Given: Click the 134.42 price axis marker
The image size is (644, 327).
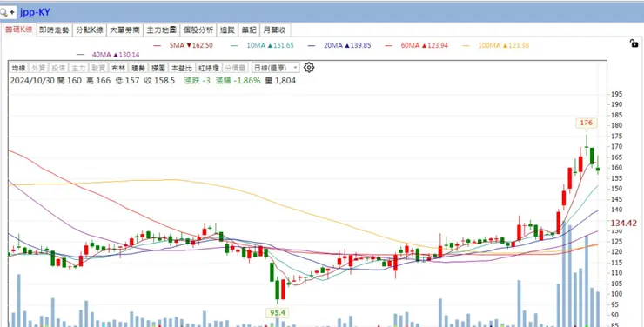Looking at the screenshot, I should [623, 224].
